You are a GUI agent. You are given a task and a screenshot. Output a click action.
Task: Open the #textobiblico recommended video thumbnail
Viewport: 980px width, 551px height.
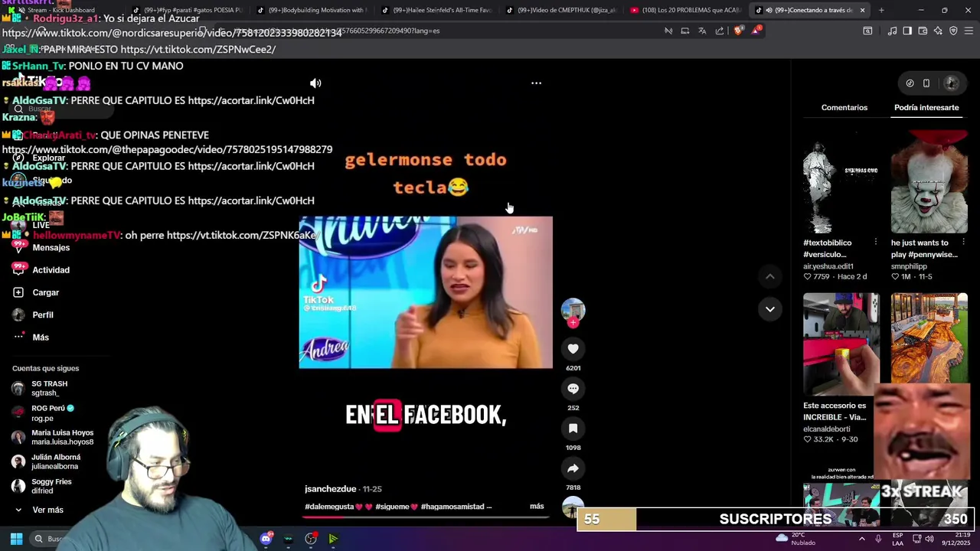[841, 182]
